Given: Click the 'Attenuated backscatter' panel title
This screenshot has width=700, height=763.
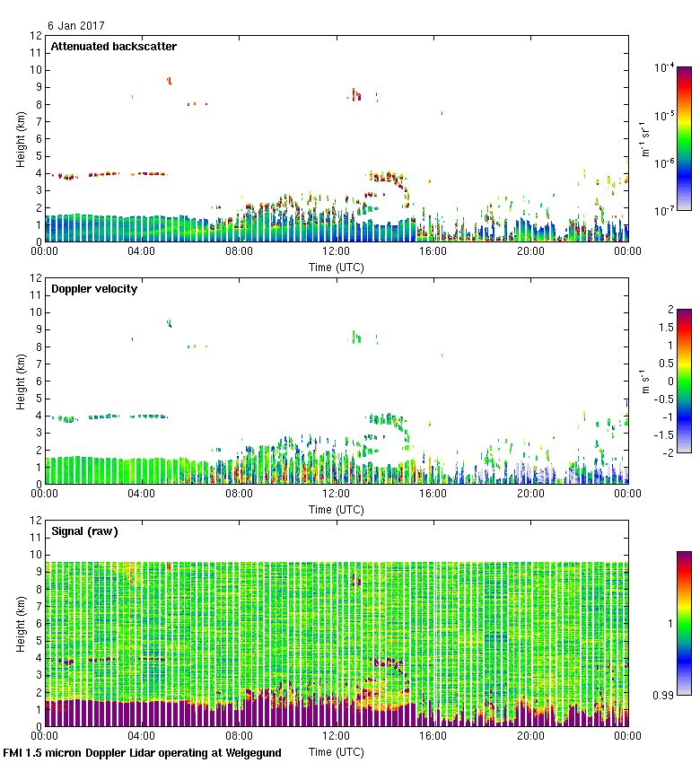Looking at the screenshot, I should point(114,46).
